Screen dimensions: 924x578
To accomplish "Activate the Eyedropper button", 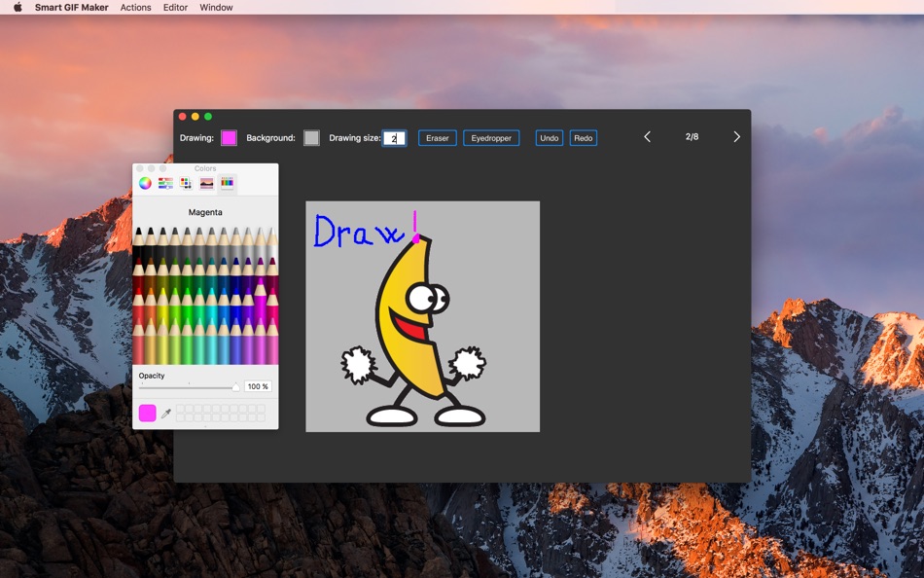I will tap(491, 138).
